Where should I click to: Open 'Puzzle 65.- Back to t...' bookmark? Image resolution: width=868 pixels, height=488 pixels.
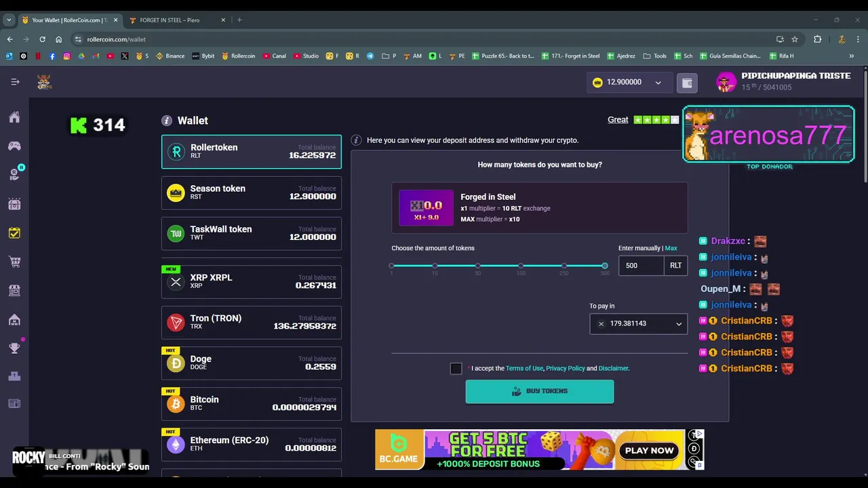[x=503, y=56]
